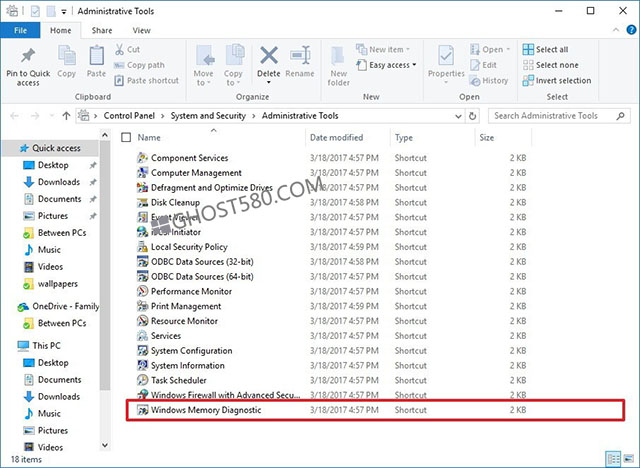Click the Back navigation arrow
Image resolution: width=640 pixels, height=468 pixels.
click(15, 116)
